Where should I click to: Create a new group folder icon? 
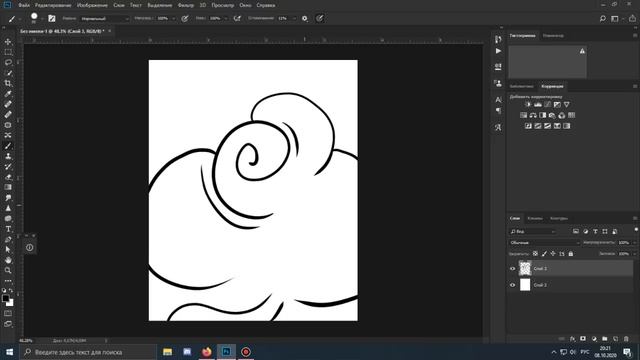[x=604, y=339]
